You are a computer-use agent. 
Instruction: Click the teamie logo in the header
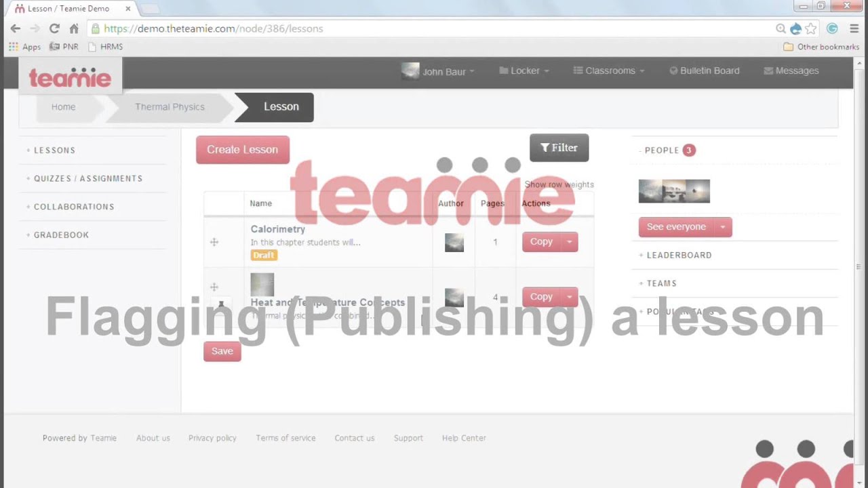pos(70,77)
